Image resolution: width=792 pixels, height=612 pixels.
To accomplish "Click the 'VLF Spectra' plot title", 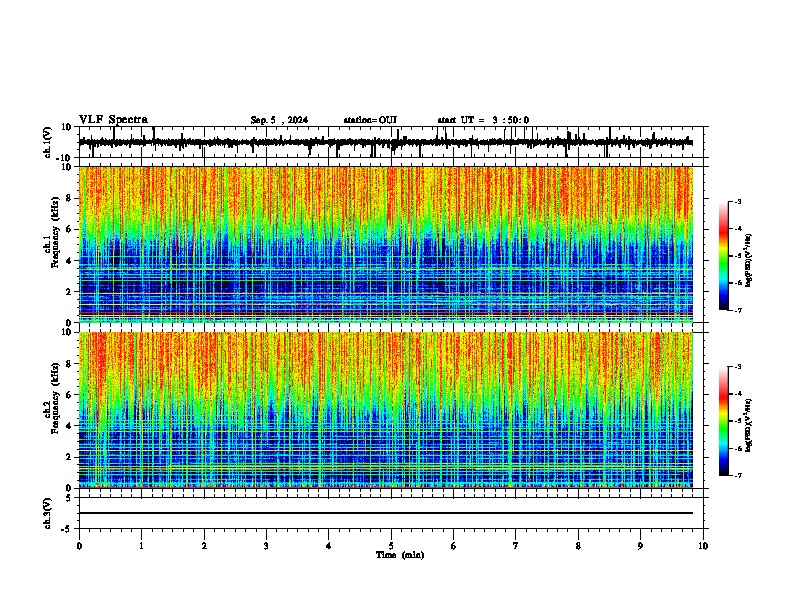I will pyautogui.click(x=113, y=120).
